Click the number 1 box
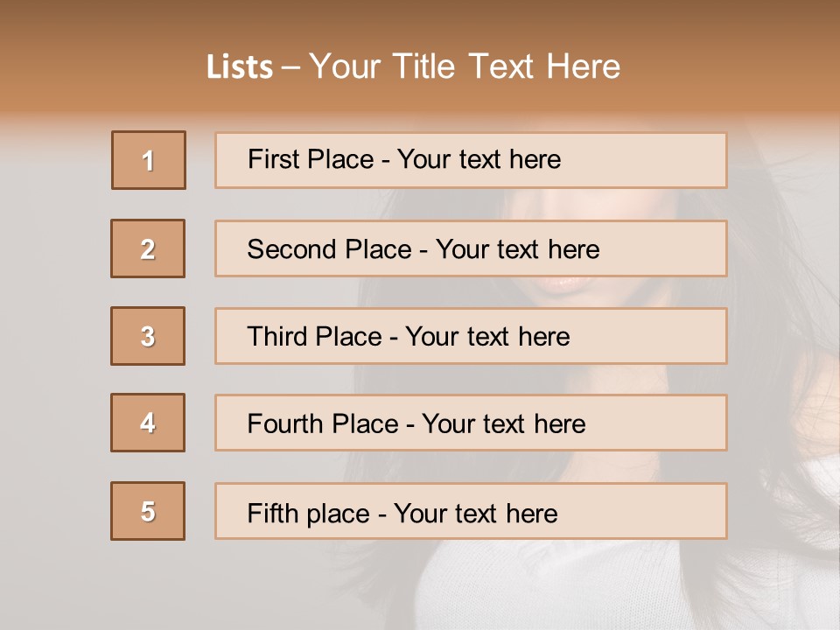This screenshot has height=630, width=840. (149, 160)
